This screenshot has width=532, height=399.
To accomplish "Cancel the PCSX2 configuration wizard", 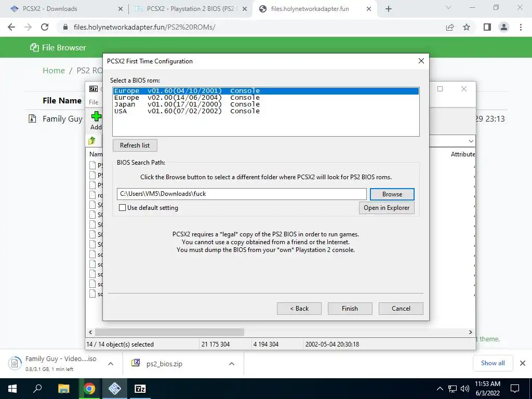I will (401, 309).
